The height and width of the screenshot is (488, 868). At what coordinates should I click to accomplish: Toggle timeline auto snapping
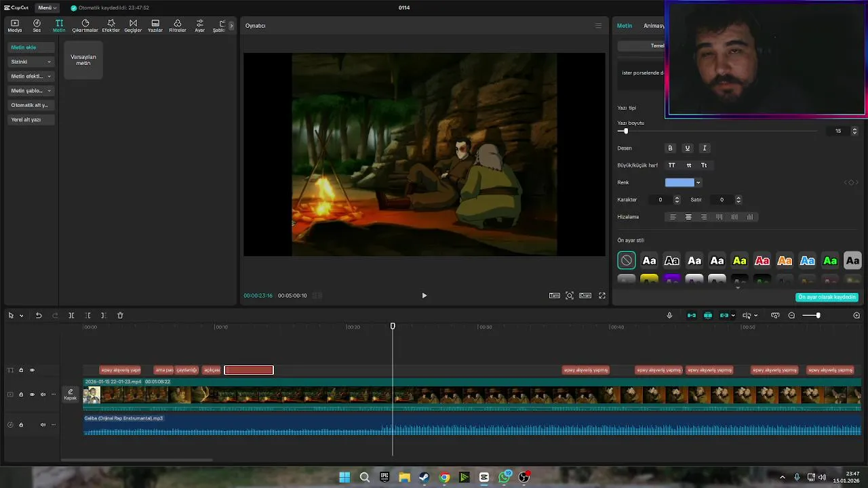(x=708, y=316)
